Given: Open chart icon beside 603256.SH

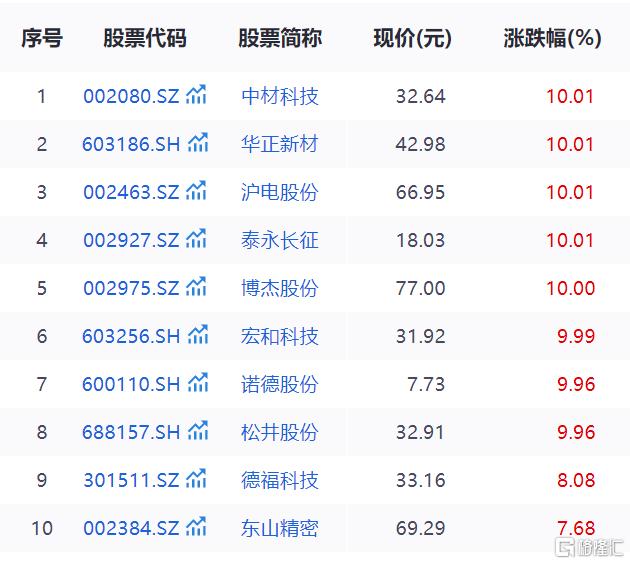Looking at the screenshot, I should point(198,336).
